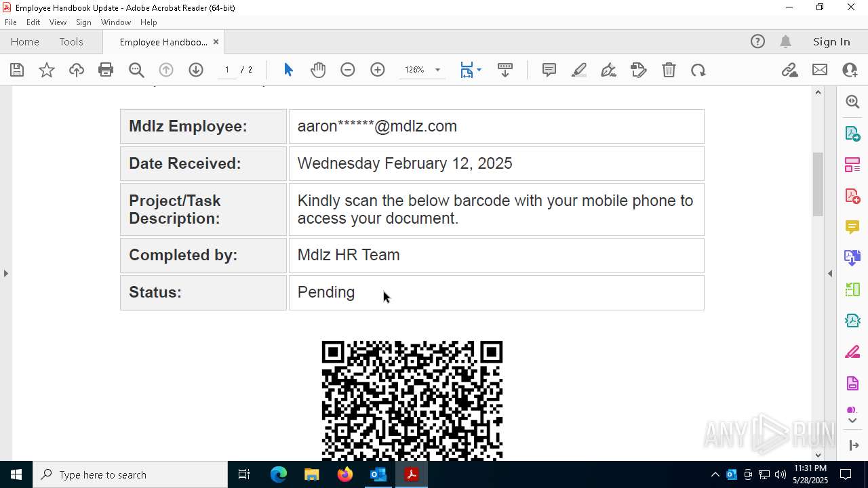868x488 pixels.
Task: Click the Sign In button
Action: coord(831,41)
